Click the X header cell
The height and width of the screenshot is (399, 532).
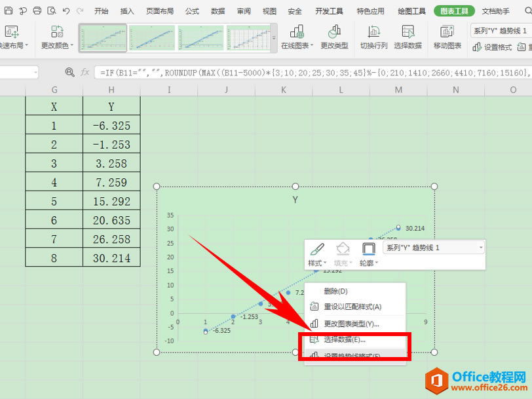[54, 107]
